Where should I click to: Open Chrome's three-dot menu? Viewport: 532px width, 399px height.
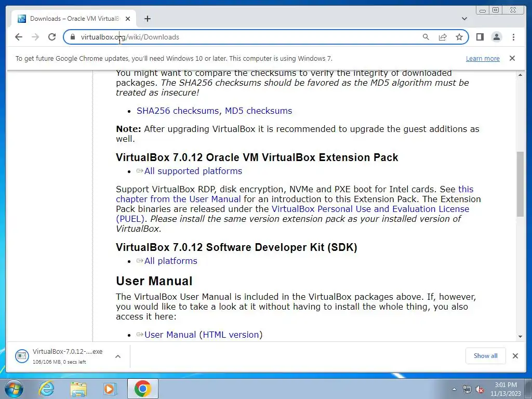513,37
